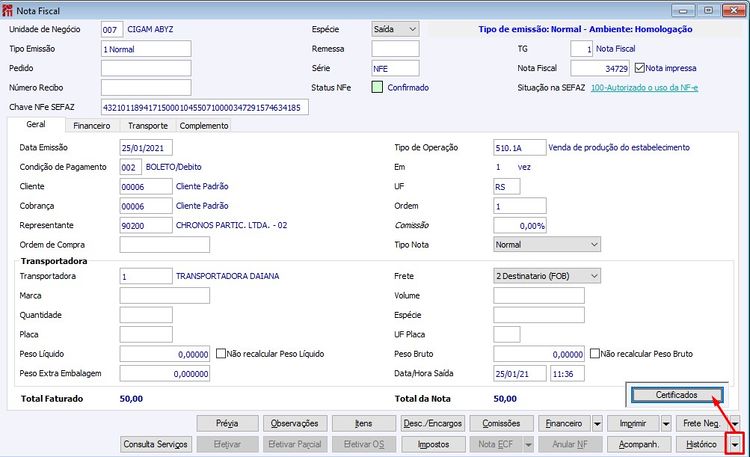Click the Efetivar Parcial button
Screen dimensions: 750x457
[x=295, y=445]
